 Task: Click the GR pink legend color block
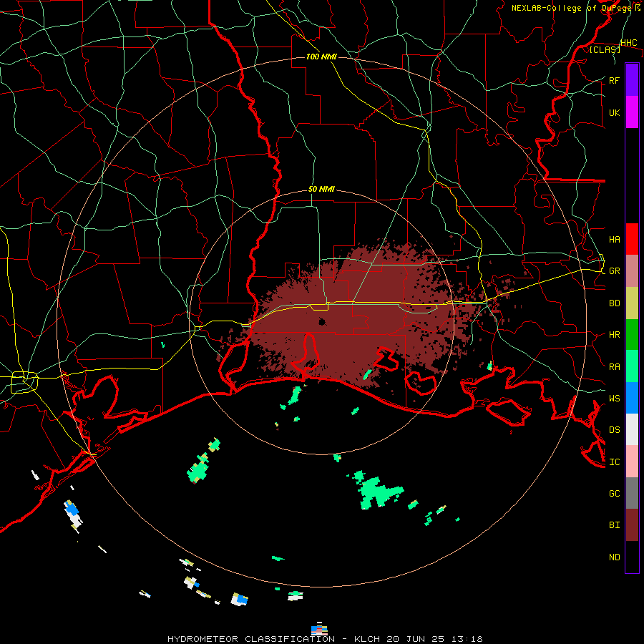pos(632,271)
